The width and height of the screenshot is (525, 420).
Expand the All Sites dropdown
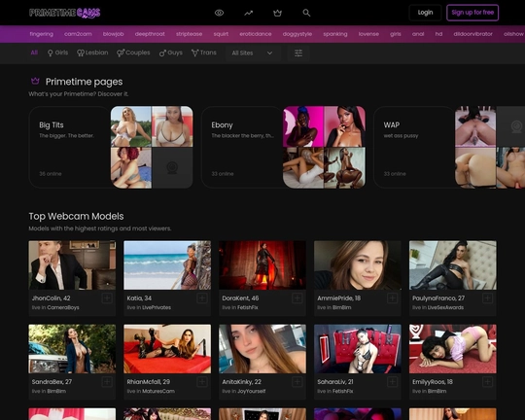[x=252, y=52]
